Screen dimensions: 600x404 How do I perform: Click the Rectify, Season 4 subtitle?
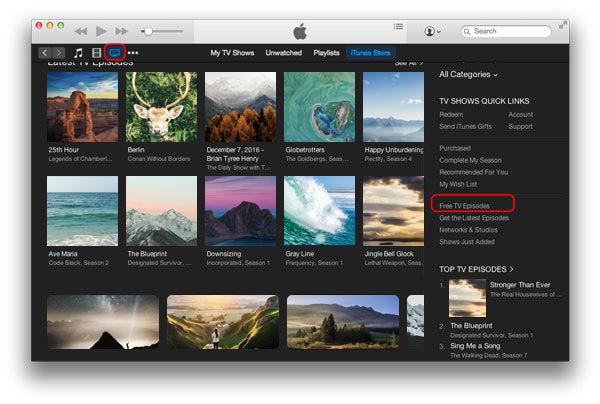pos(388,159)
